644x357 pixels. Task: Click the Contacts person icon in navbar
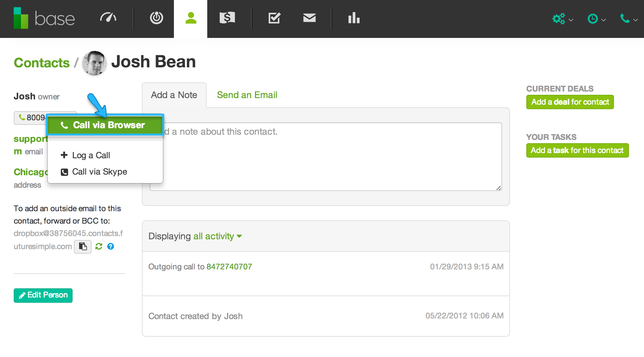(x=191, y=18)
